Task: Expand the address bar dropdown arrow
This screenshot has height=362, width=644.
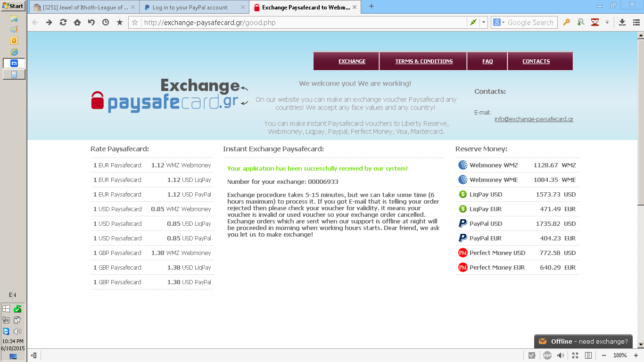Action: [x=484, y=22]
